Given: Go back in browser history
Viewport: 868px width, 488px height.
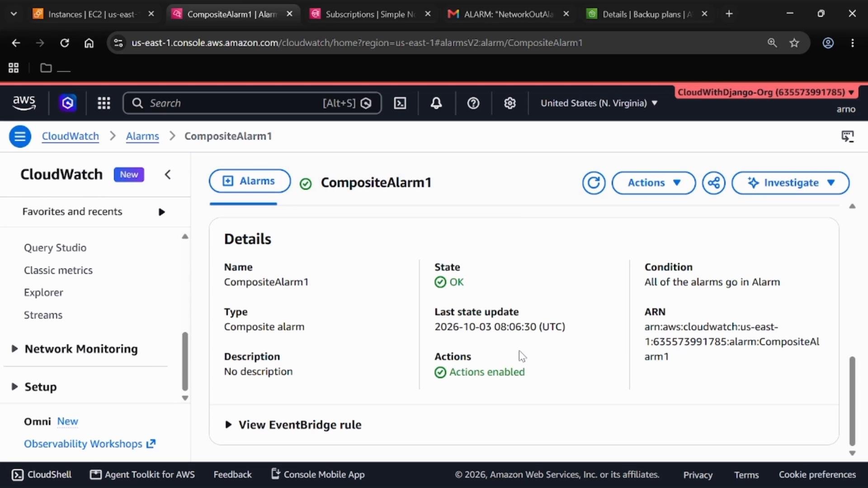Looking at the screenshot, I should click(16, 43).
